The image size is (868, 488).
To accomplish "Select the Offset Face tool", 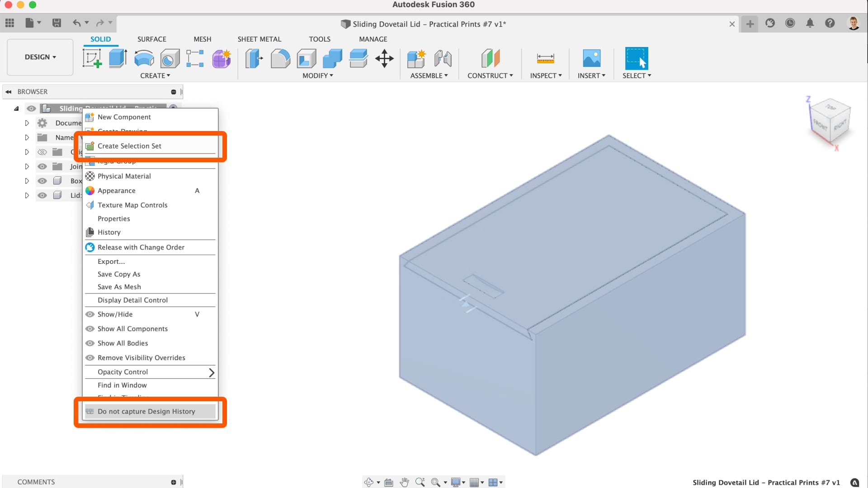I will [x=359, y=59].
